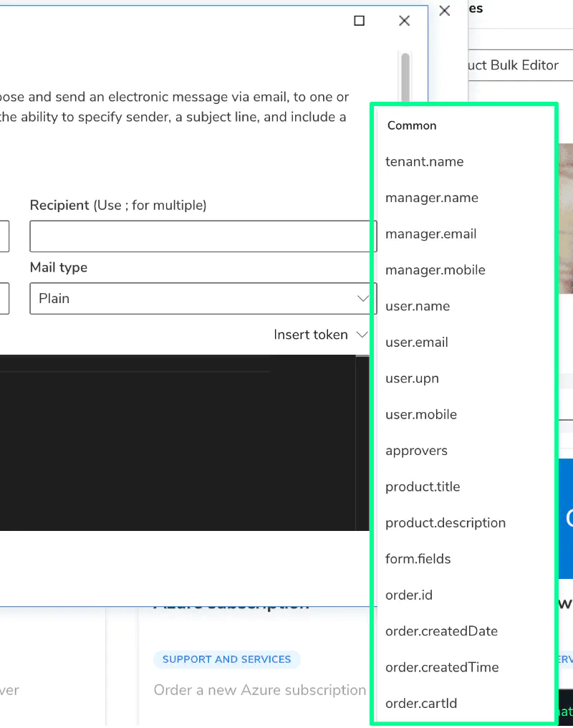This screenshot has height=728, width=573.
Task: Choose the order.id token
Action: click(409, 595)
